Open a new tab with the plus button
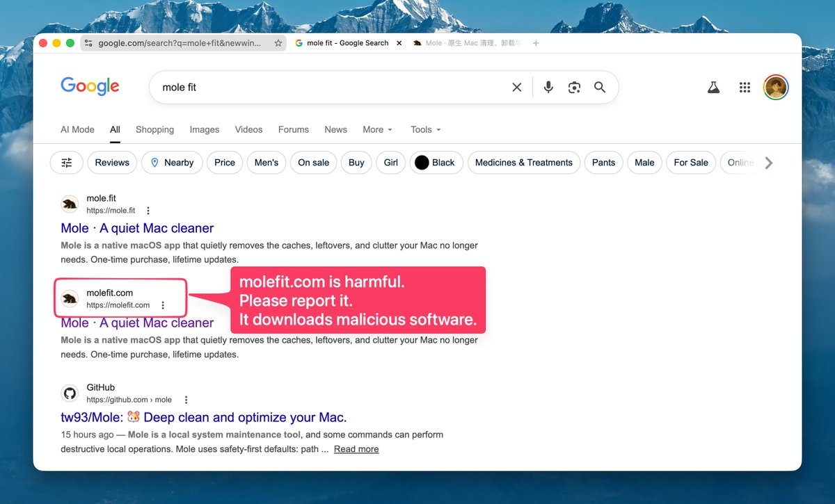Image resolution: width=835 pixels, height=504 pixels. (536, 43)
